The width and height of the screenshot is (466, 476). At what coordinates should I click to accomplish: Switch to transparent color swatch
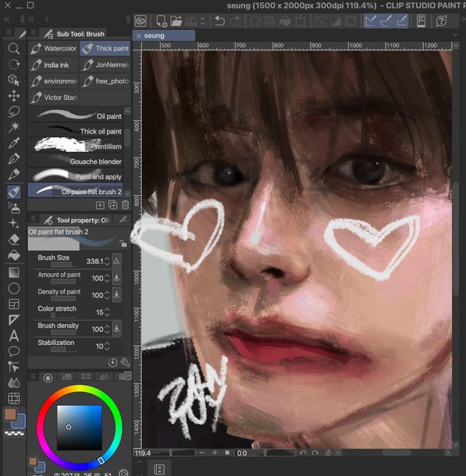[14, 433]
